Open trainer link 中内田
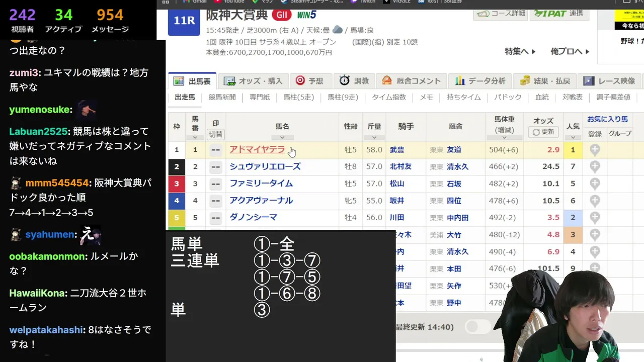The image size is (644, 362). click(458, 218)
